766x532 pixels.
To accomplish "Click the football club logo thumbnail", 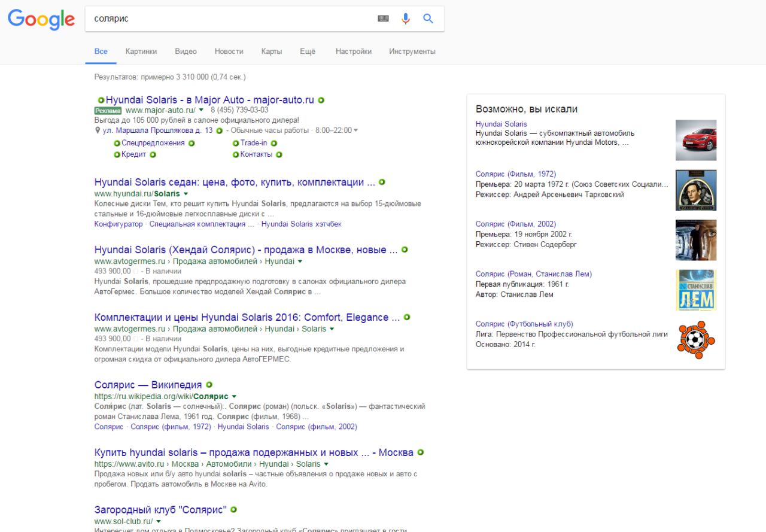I will click(x=696, y=340).
